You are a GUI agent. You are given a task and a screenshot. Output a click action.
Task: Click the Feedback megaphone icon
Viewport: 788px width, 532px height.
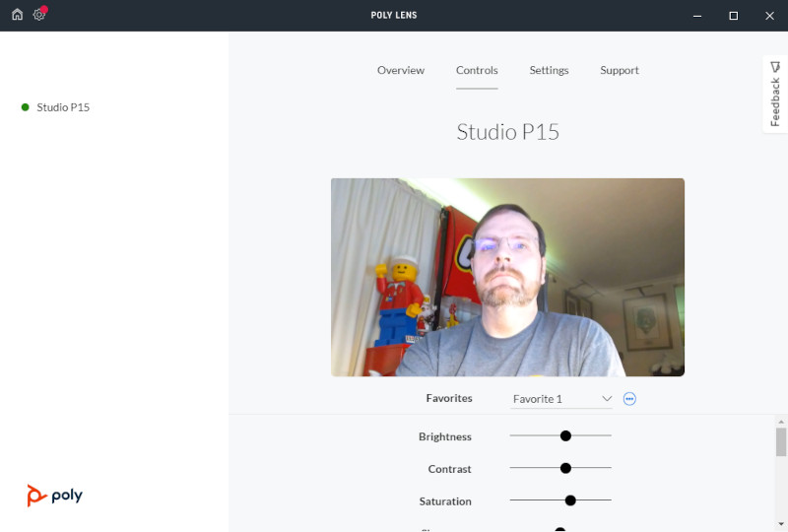pyautogui.click(x=775, y=67)
